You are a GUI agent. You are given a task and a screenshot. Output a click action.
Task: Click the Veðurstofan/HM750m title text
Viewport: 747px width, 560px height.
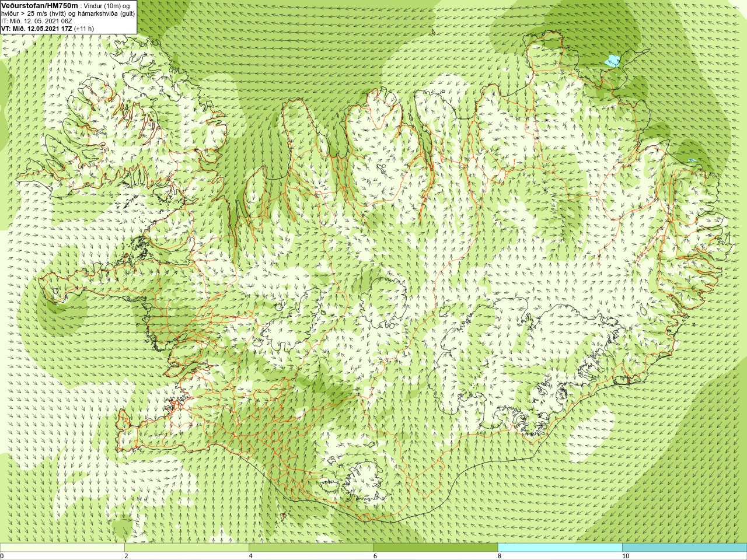point(40,5)
